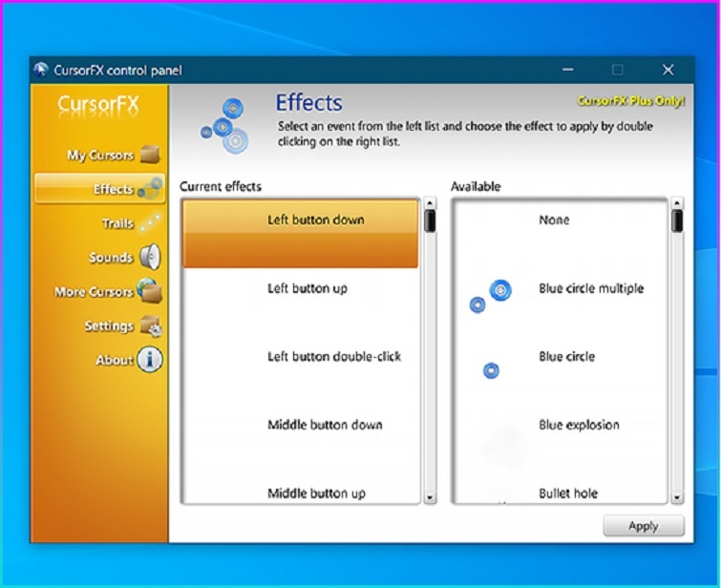The image size is (721, 588).
Task: Choose the Blue circle effect preview
Action: 491,369
